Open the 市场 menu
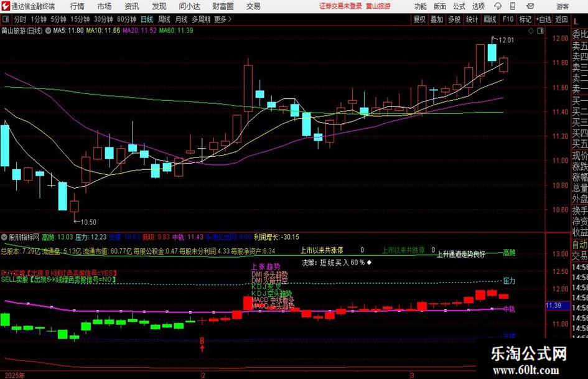Viewport: 588px width, 379px height. [x=105, y=6]
